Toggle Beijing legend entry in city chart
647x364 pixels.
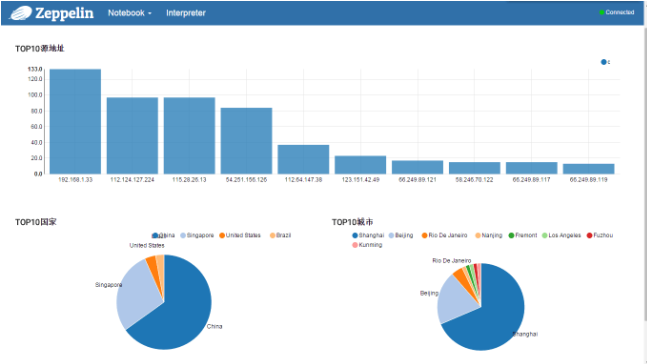(401, 235)
